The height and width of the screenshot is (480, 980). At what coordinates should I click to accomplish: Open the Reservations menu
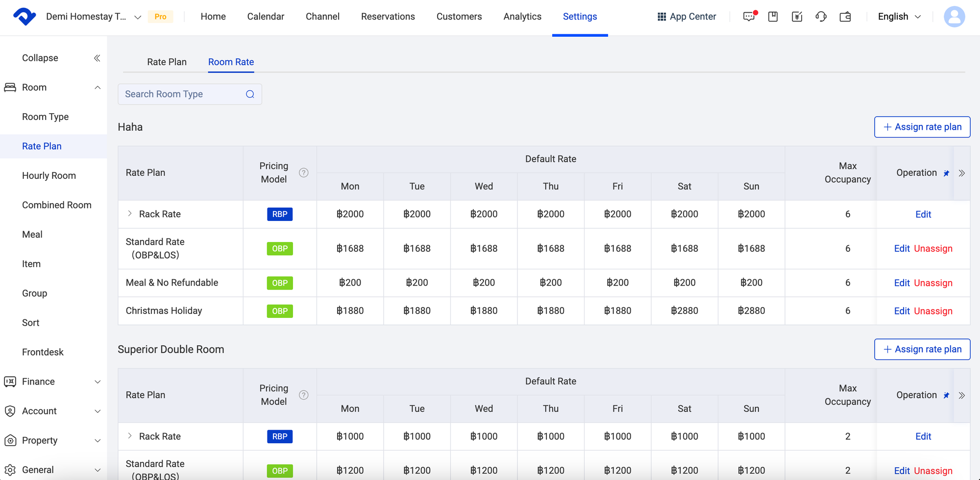[388, 16]
